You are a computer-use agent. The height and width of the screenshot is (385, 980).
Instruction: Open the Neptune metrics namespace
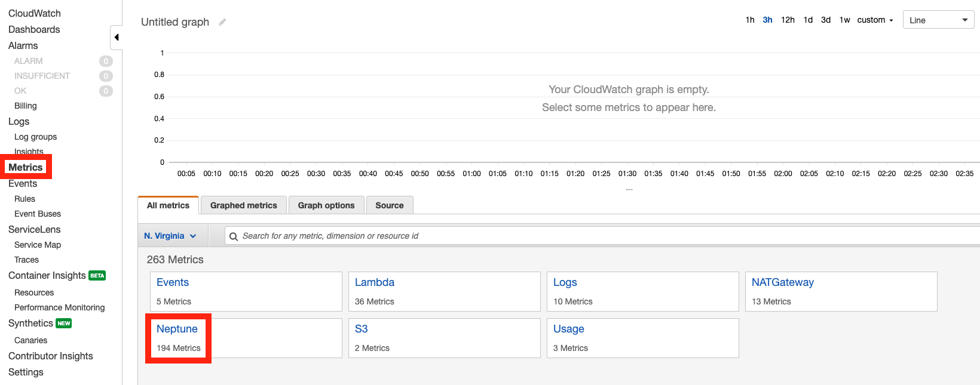pyautogui.click(x=177, y=329)
